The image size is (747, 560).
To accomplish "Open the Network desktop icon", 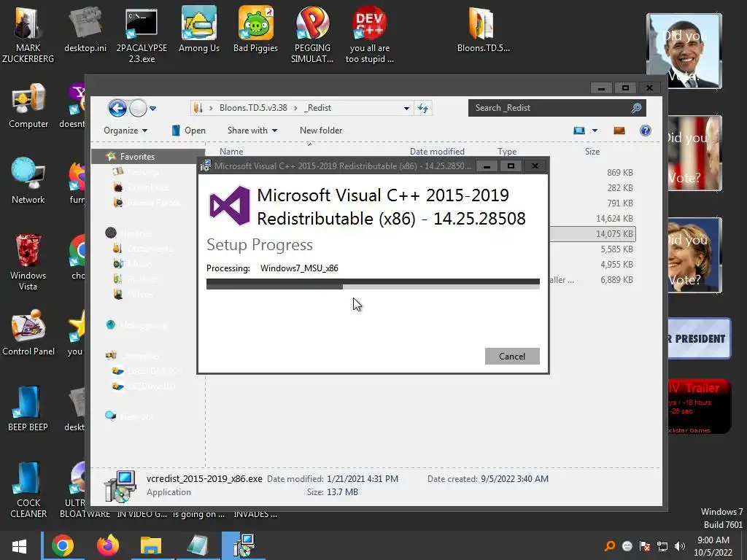I will [x=28, y=181].
